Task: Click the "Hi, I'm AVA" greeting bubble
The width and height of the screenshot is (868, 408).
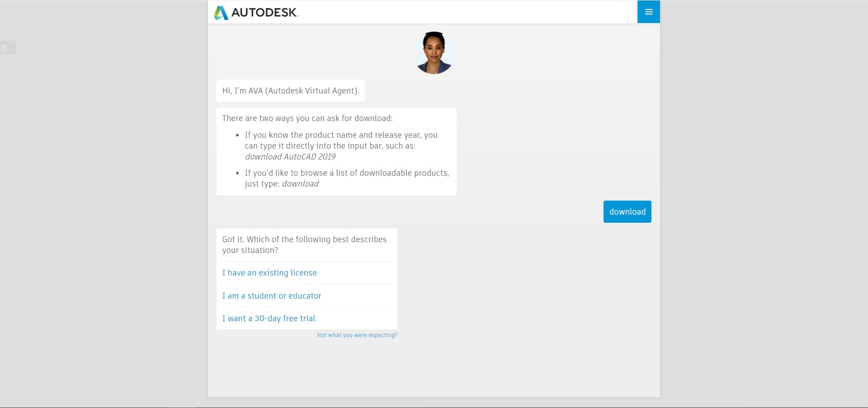Action: point(290,91)
